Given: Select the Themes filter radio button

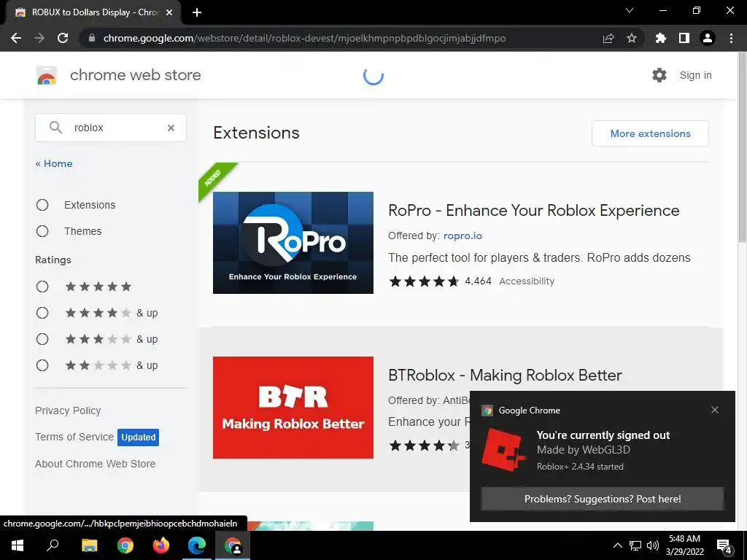Looking at the screenshot, I should [x=42, y=231].
